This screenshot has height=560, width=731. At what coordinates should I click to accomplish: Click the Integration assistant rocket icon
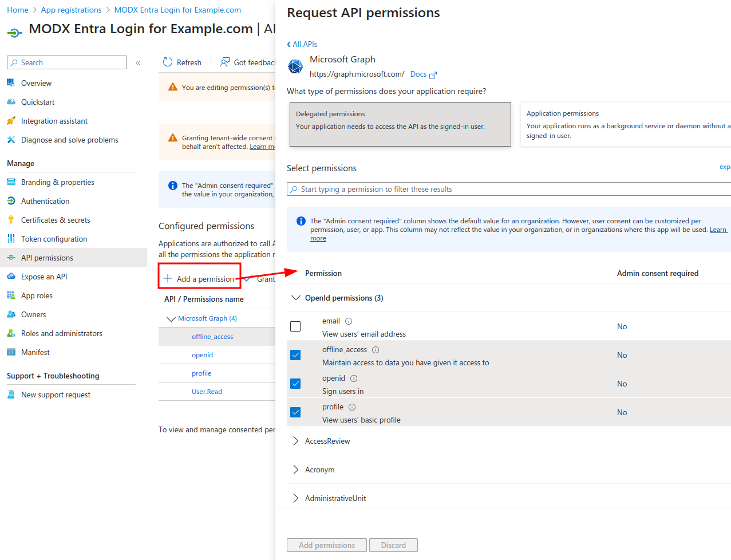click(x=11, y=121)
